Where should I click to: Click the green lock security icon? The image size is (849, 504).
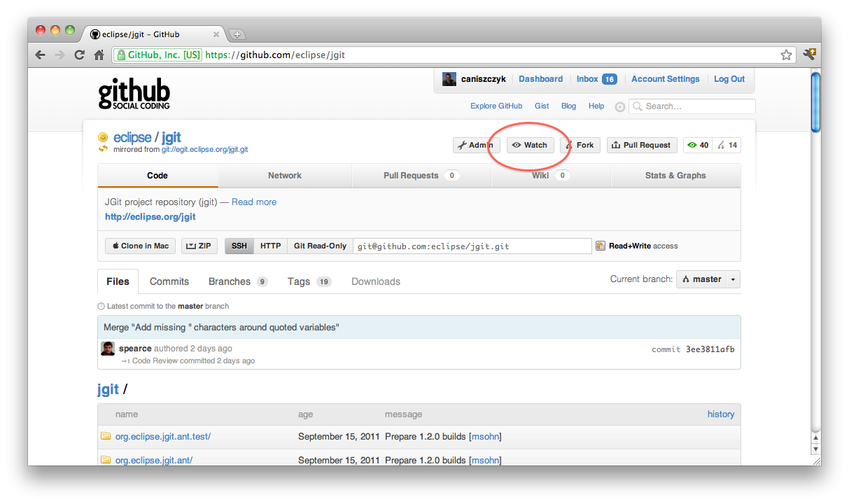[x=121, y=55]
